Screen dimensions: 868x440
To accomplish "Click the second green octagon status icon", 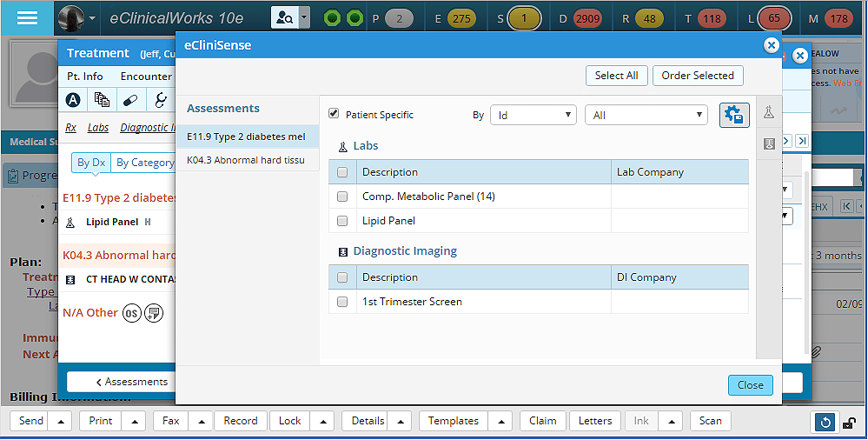I will point(354,18).
